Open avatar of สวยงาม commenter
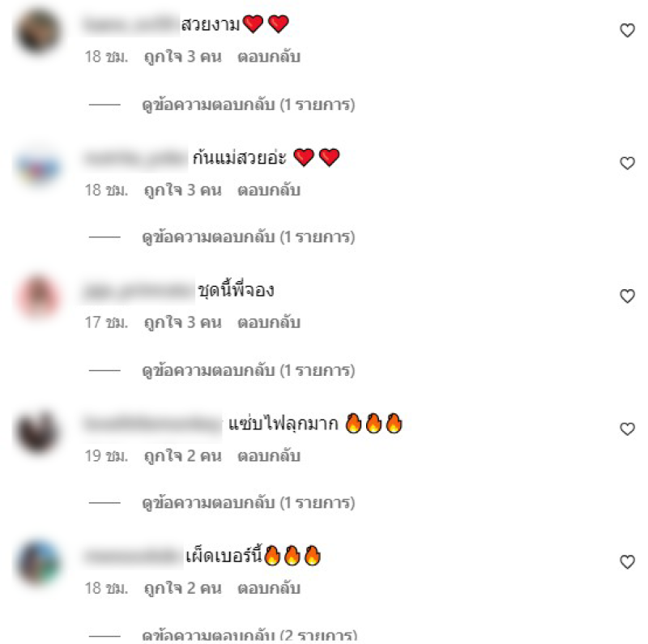648x644 pixels. [x=38, y=32]
